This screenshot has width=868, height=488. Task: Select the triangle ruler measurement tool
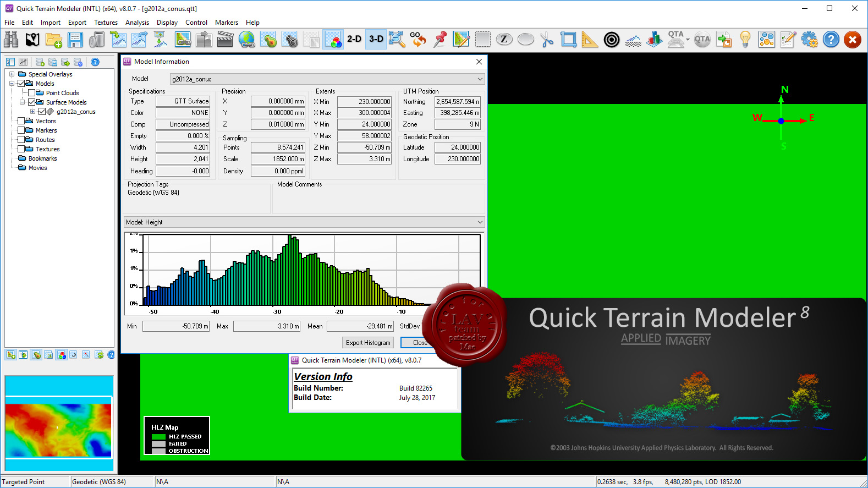coord(590,39)
